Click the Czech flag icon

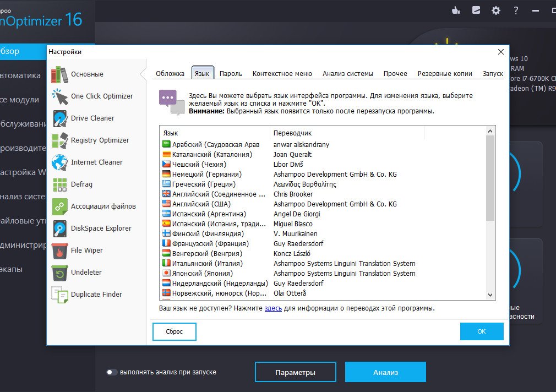tap(166, 164)
